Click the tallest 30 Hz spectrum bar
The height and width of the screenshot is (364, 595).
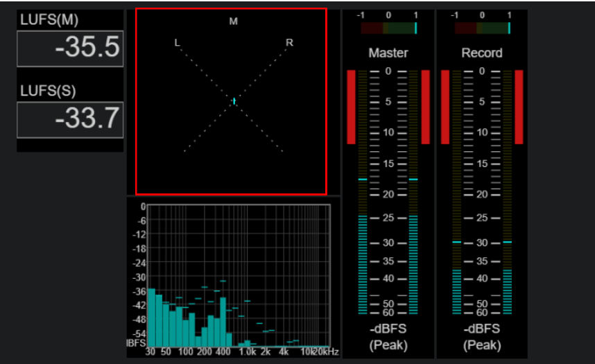coord(151,318)
